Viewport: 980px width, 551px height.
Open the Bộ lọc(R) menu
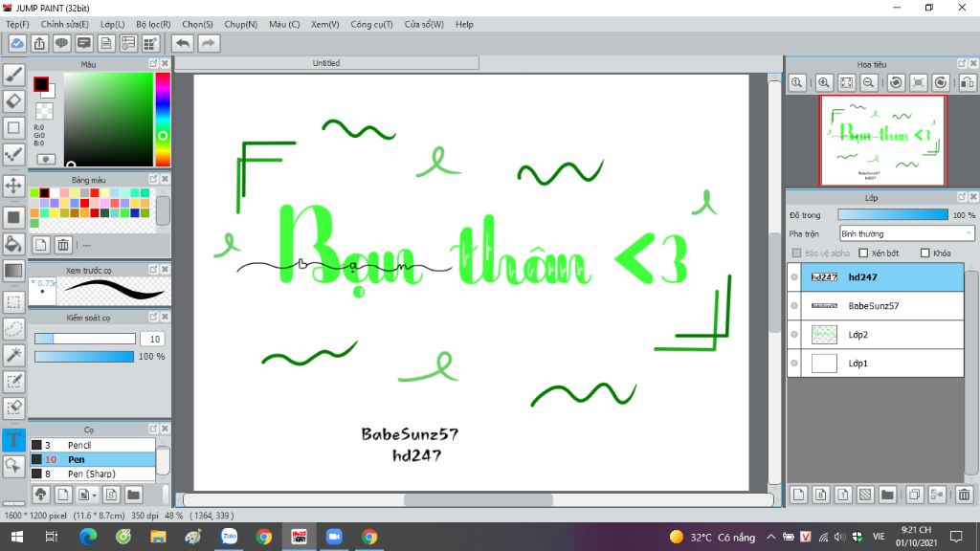point(153,24)
